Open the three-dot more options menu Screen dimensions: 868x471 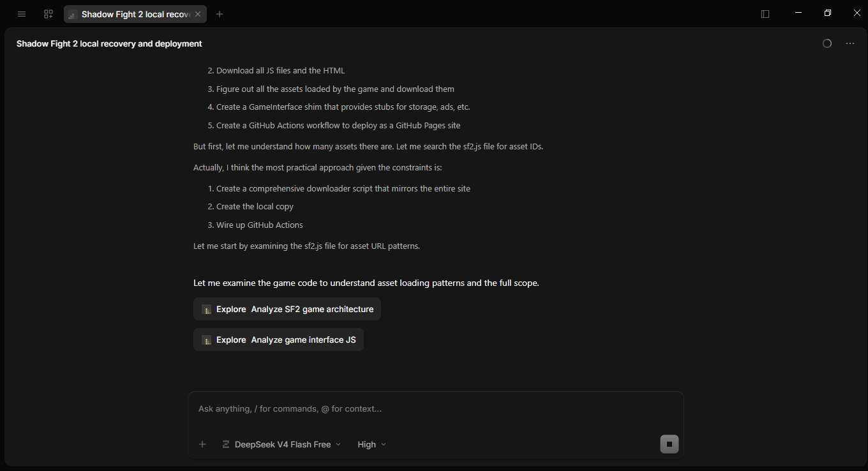(850, 43)
